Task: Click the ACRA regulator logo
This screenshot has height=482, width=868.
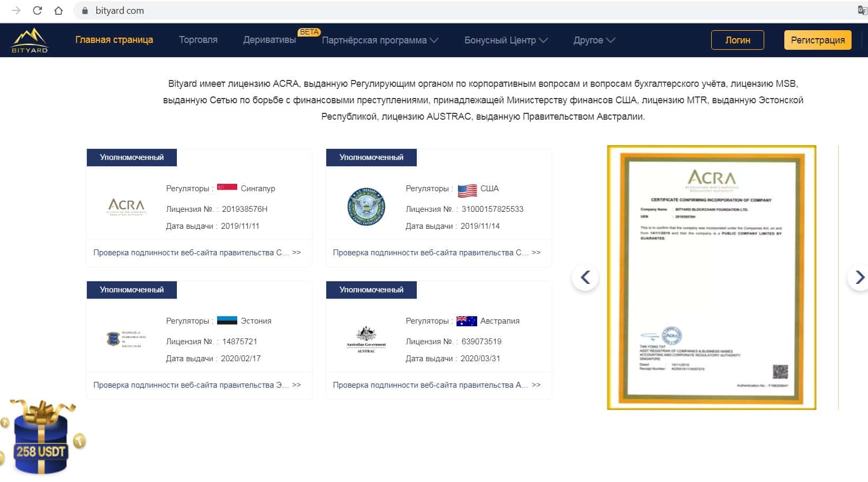Action: click(x=126, y=207)
